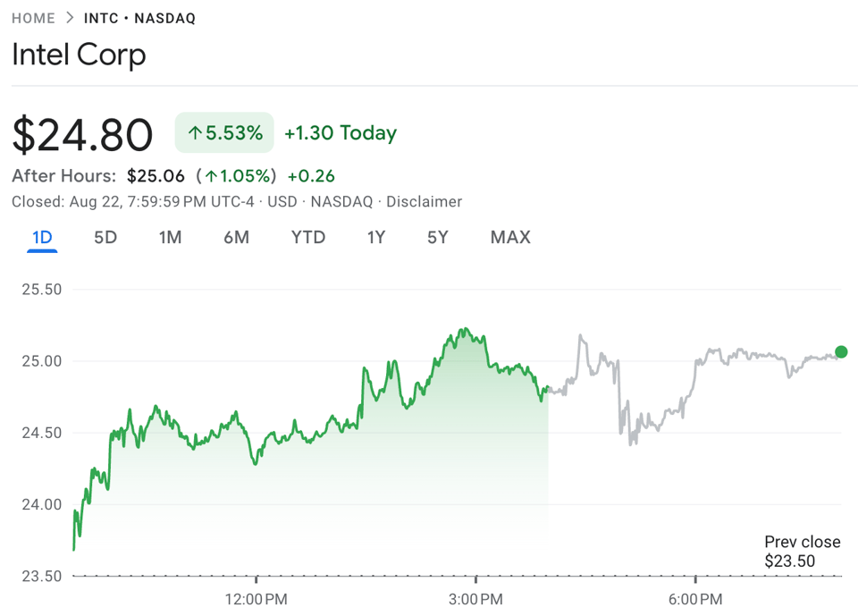Switch to the 1M chart view

(x=169, y=237)
